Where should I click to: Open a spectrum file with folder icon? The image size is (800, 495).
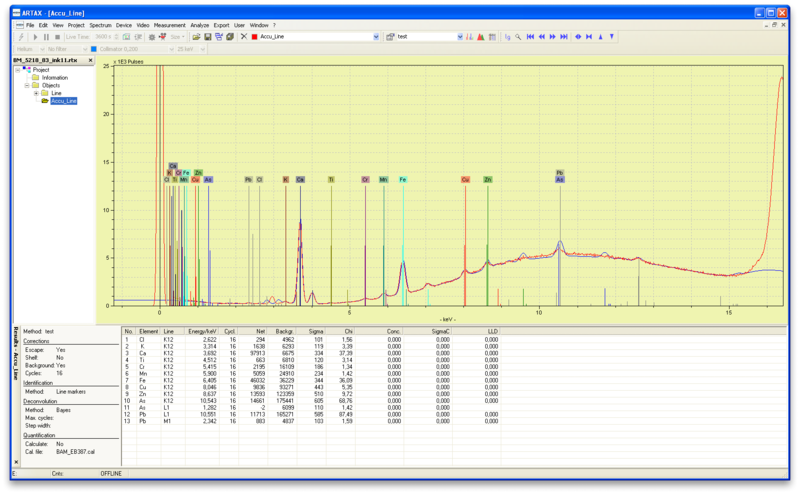[x=196, y=37]
